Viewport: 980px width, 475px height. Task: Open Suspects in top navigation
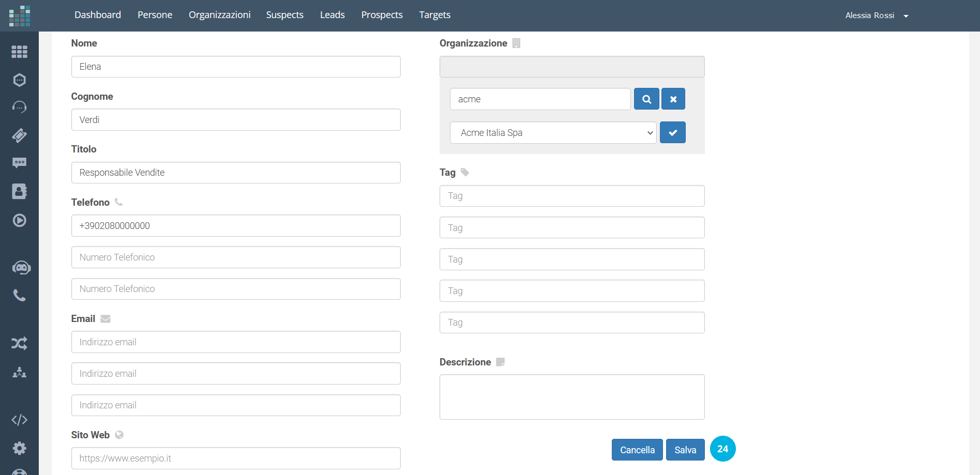point(285,15)
